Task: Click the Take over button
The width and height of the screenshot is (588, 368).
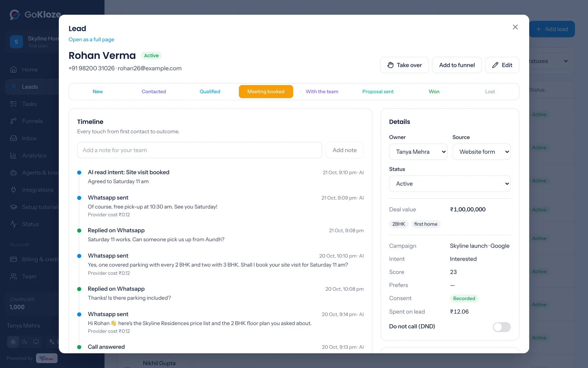Action: click(404, 65)
